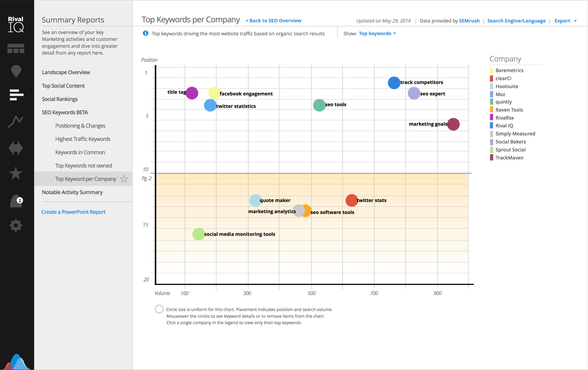Click the circle size legend icon below chart

[x=159, y=309]
